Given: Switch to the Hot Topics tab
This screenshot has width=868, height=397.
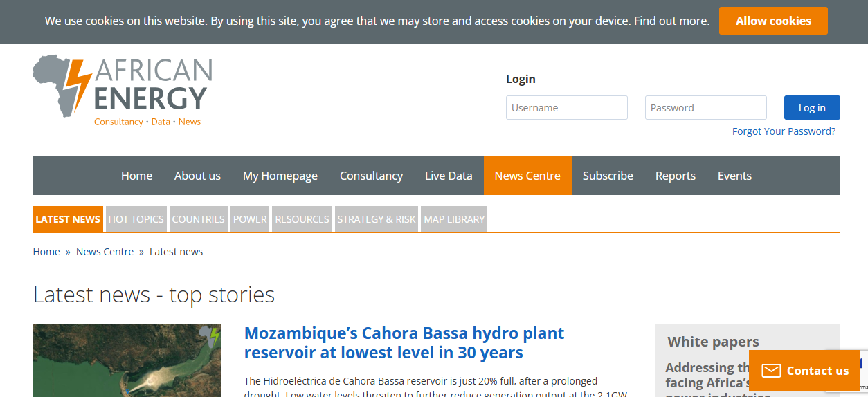Looking at the screenshot, I should pos(136,219).
